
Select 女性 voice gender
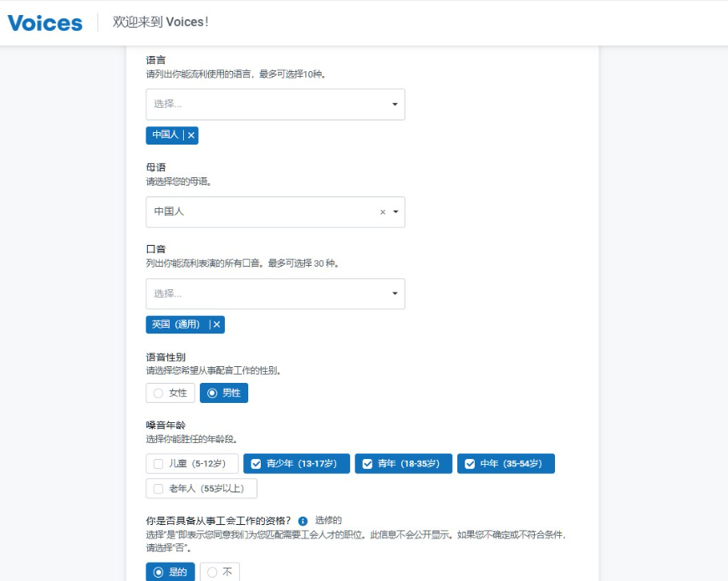[171, 394]
